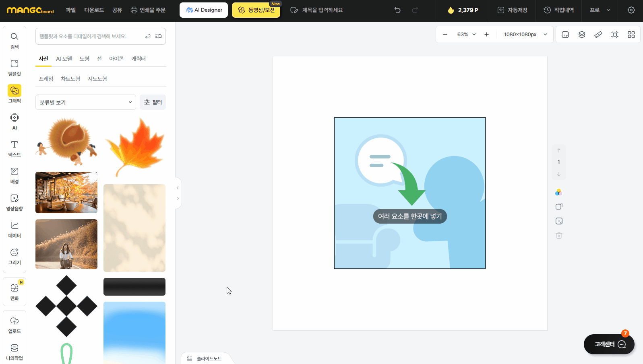This screenshot has width=643, height=364.
Task: Open the settings gear in top bar
Action: [x=631, y=10]
